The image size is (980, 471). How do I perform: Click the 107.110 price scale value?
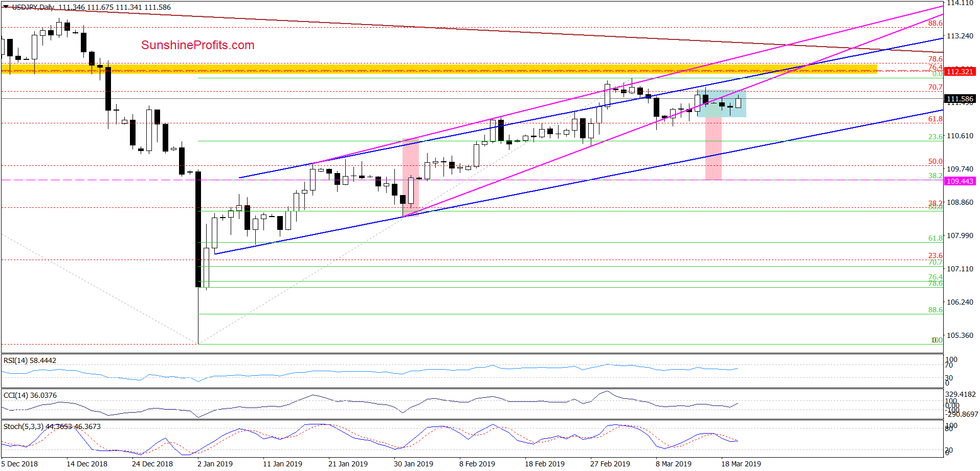pos(960,269)
